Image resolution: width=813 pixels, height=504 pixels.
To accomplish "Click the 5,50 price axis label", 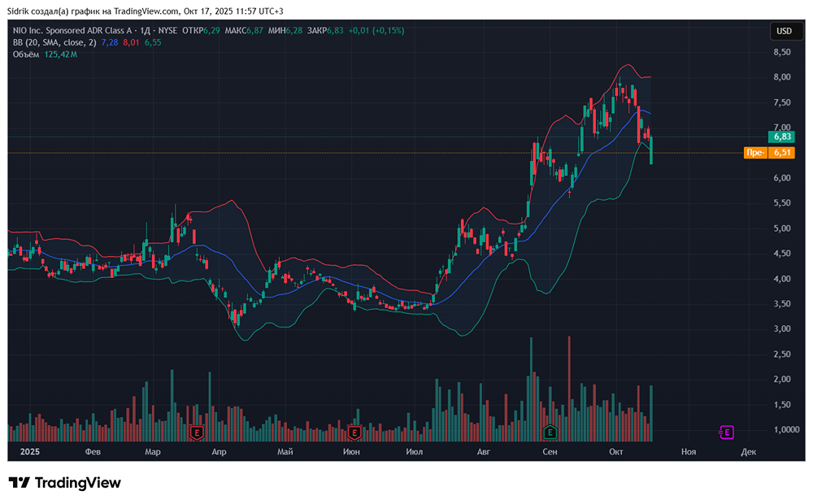I will point(782,202).
